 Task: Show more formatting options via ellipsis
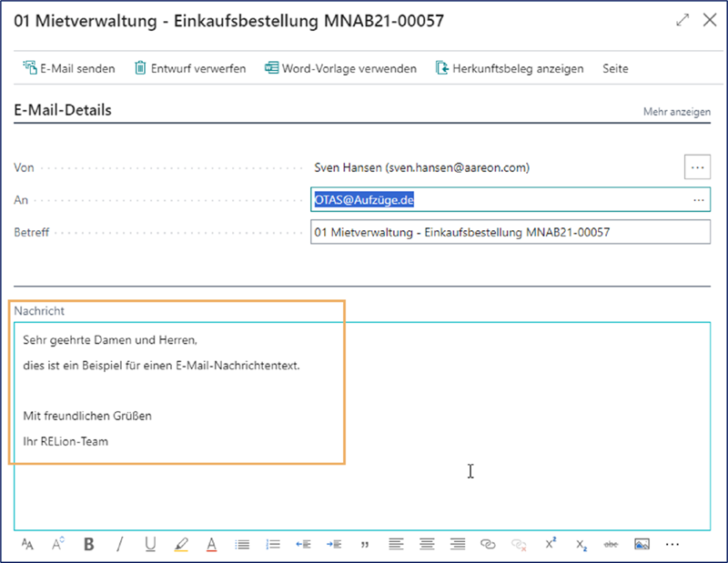pos(672,544)
